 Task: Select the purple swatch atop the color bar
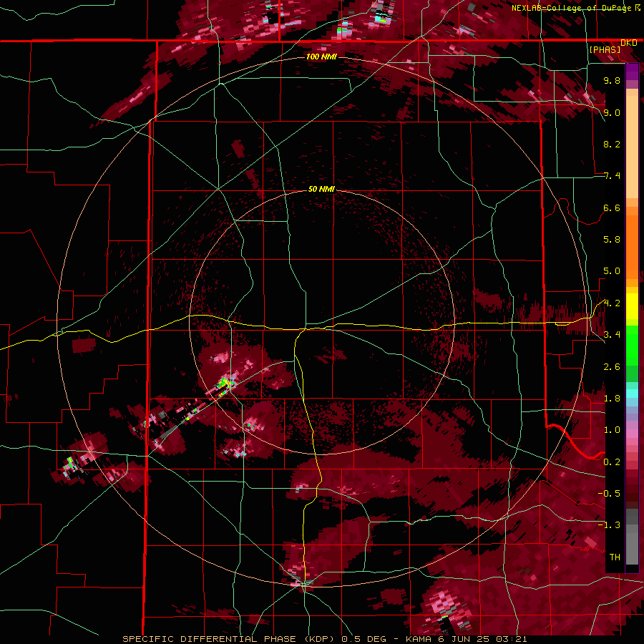click(x=632, y=72)
